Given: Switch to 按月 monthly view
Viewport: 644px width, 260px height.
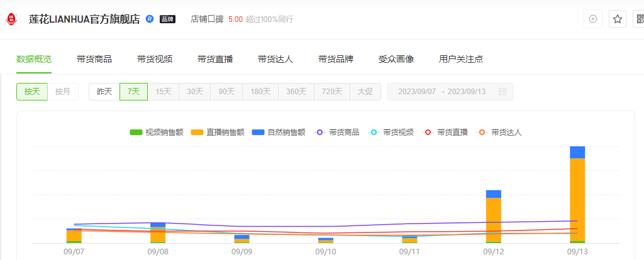Looking at the screenshot, I should (63, 92).
